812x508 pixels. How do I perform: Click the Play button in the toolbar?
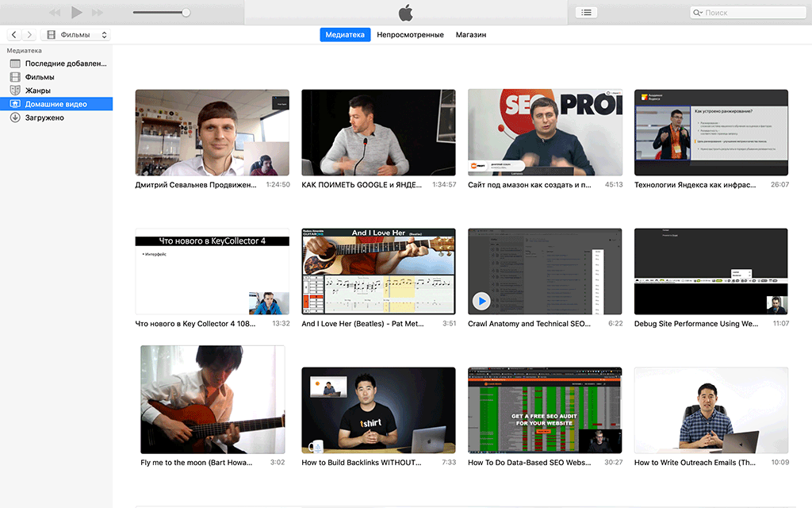click(76, 13)
